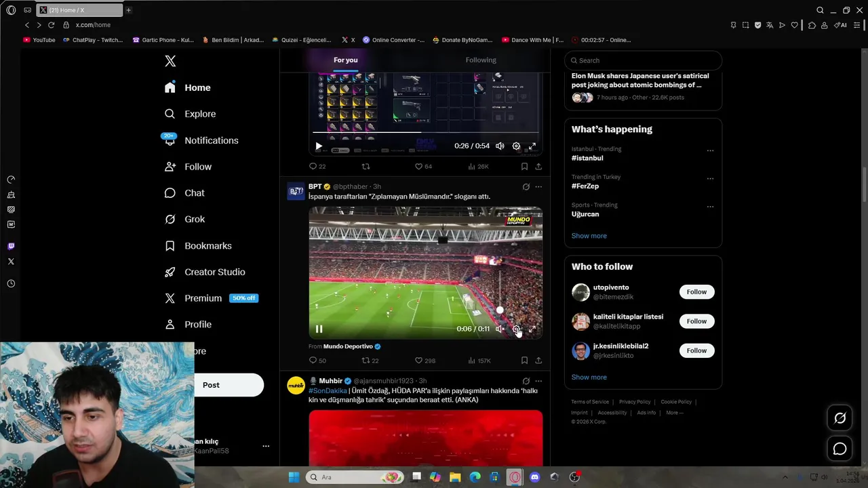Share the BPT post

[x=538, y=361]
